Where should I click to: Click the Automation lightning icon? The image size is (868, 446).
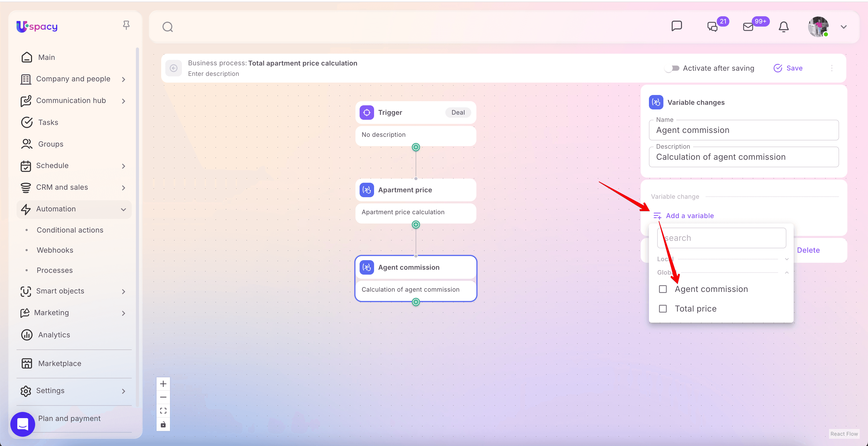click(26, 209)
